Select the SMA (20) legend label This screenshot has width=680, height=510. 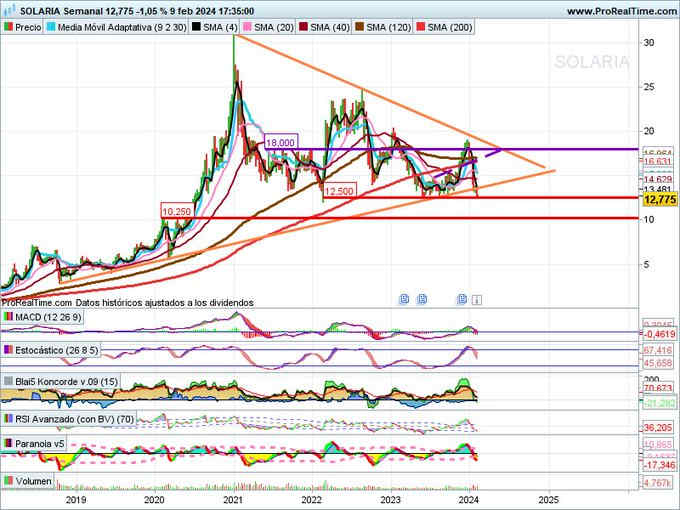pos(274,27)
